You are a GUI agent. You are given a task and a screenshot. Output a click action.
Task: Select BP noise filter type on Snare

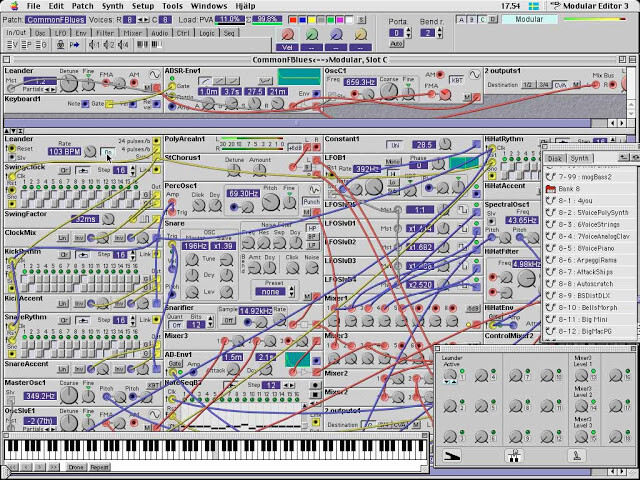pos(312,237)
